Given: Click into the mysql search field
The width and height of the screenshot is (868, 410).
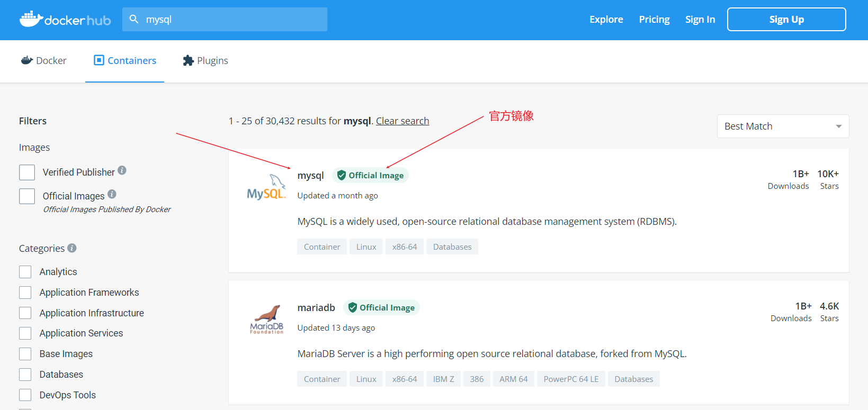Looking at the screenshot, I should pyautogui.click(x=225, y=20).
